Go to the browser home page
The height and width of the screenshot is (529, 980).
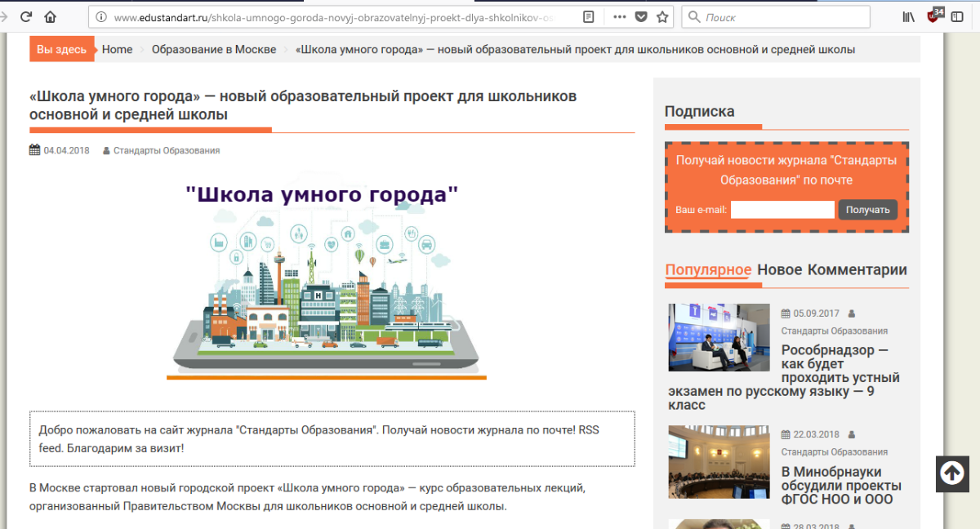pyautogui.click(x=51, y=16)
